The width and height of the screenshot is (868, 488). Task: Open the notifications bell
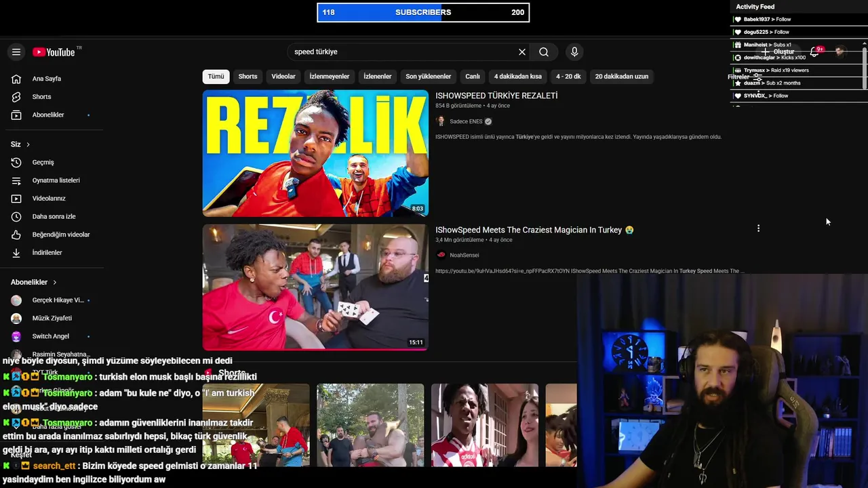(x=814, y=52)
